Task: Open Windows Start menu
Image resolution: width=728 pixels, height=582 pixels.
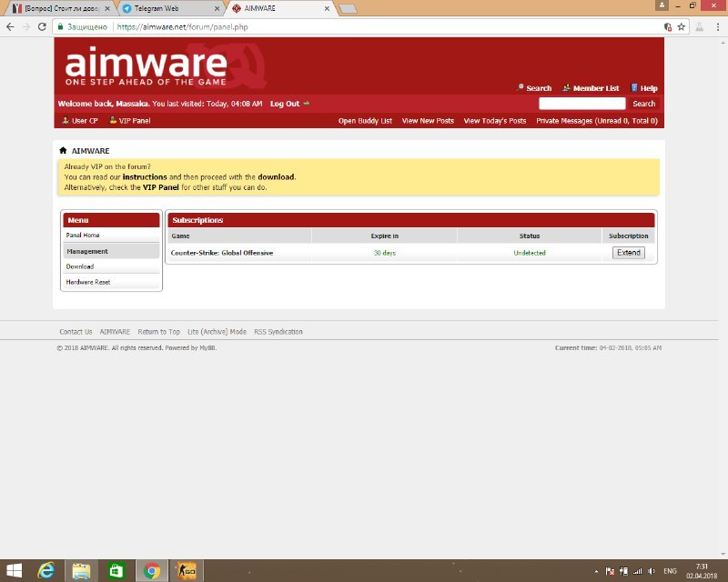Action: pos(15,571)
